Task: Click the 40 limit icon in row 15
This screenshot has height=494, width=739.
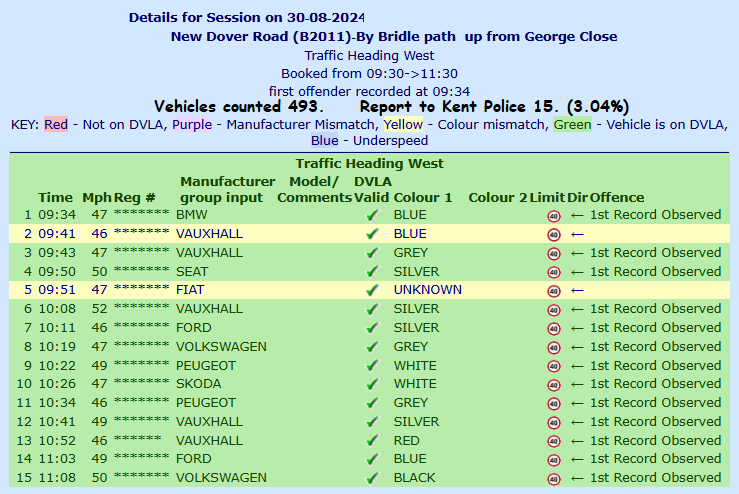Action: (x=554, y=479)
